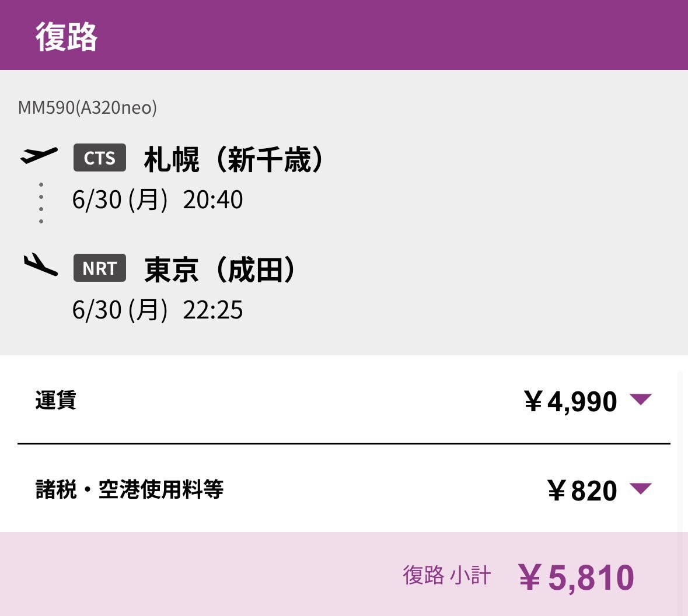Click the departure airplane icon
This screenshot has height=616, width=688.
(39, 155)
